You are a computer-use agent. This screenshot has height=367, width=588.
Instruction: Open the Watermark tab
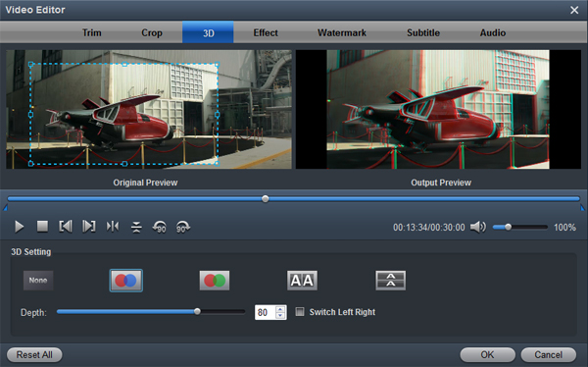click(x=342, y=32)
